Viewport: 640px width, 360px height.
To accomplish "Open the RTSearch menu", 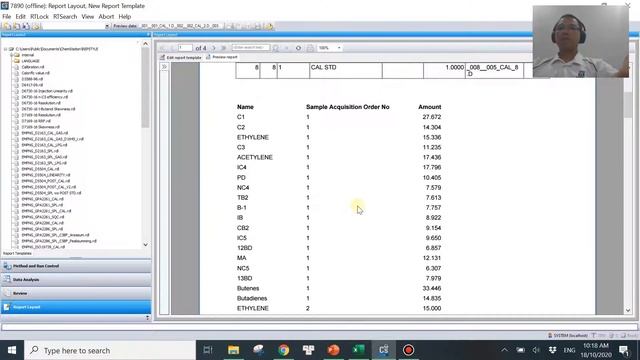I will click(65, 17).
